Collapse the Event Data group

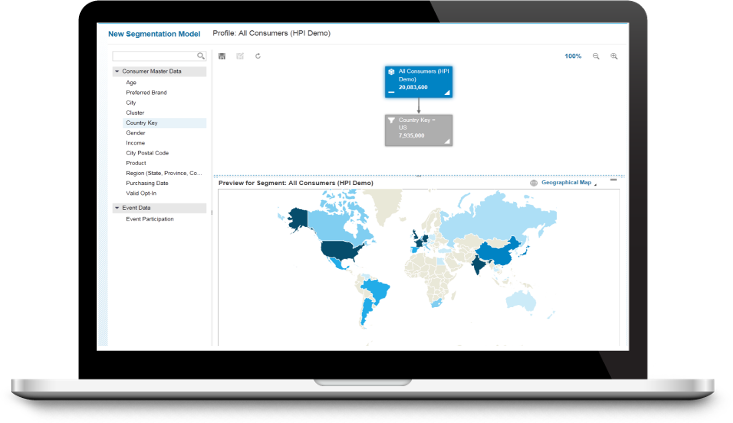117,208
